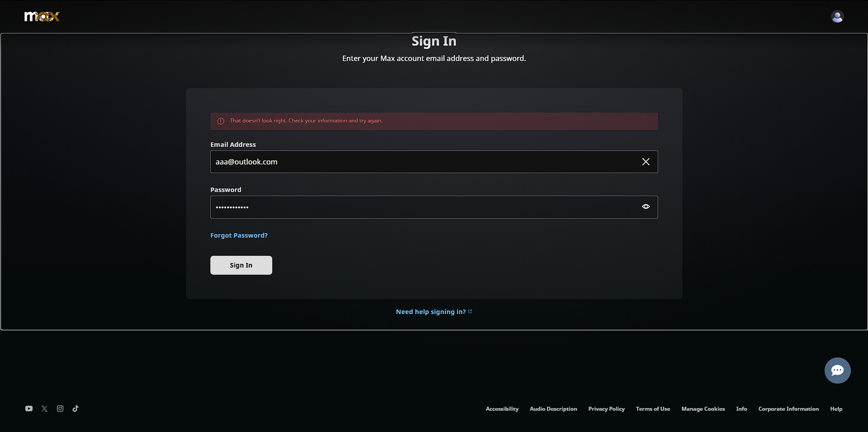Submit with the Sign In button
This screenshot has height=432, width=868.
tap(241, 265)
